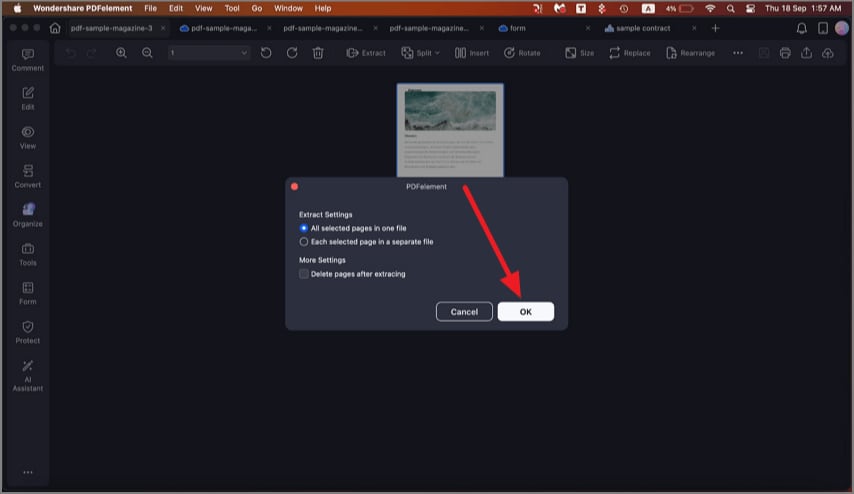Open Control Center in menu bar

pos(751,8)
